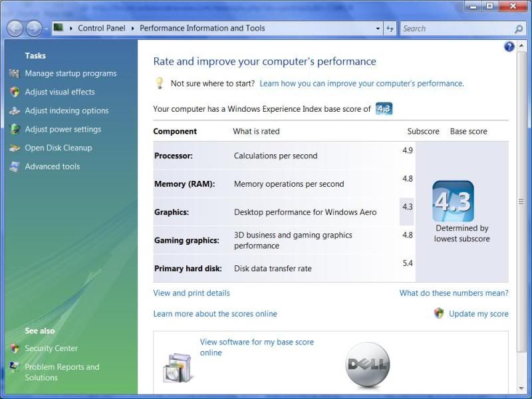Click the Processor subscore 4.9
Image resolution: width=532 pixels, height=399 pixels.
point(408,150)
